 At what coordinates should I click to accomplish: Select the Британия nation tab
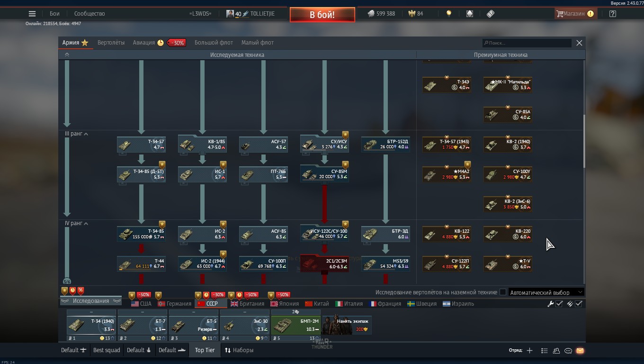247,304
